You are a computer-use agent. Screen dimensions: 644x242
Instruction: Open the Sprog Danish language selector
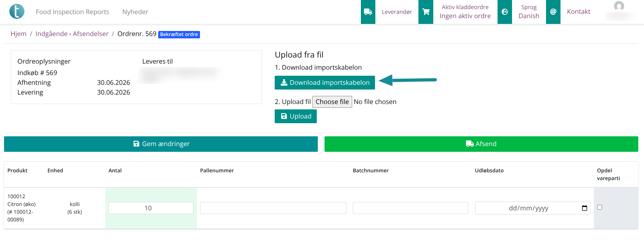(529, 12)
